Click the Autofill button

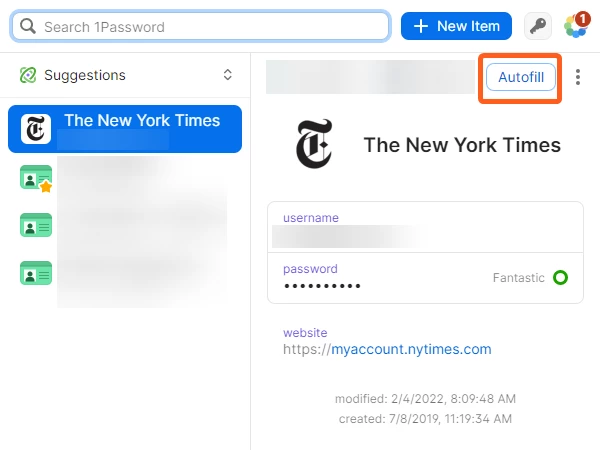(520, 77)
